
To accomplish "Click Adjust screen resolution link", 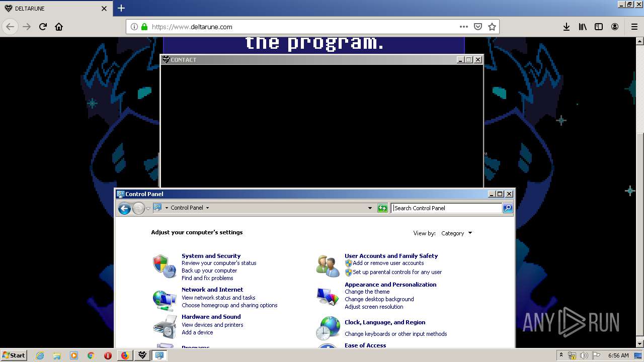I will coord(374,307).
